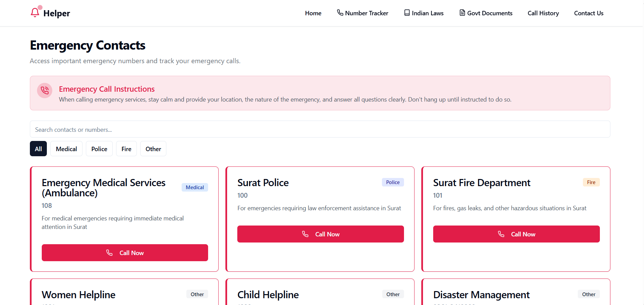Click the Helper bell logo icon
This screenshot has width=644, height=305.
(35, 13)
